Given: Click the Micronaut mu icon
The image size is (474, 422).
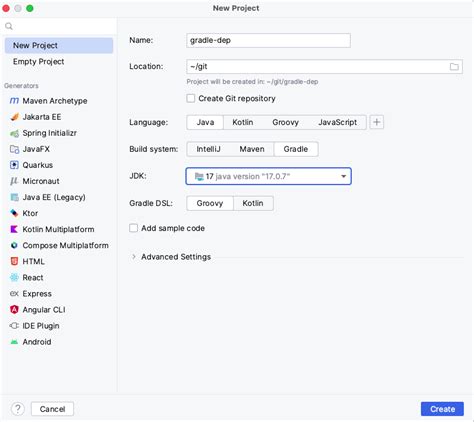Looking at the screenshot, I should point(14,181).
